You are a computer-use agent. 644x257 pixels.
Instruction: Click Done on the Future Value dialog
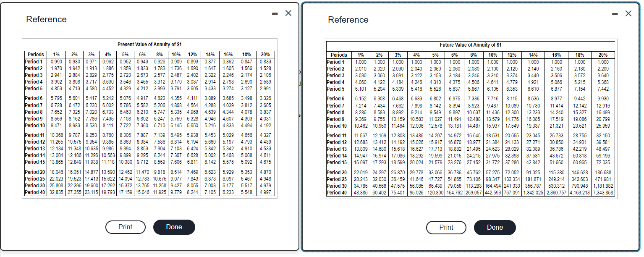495,228
